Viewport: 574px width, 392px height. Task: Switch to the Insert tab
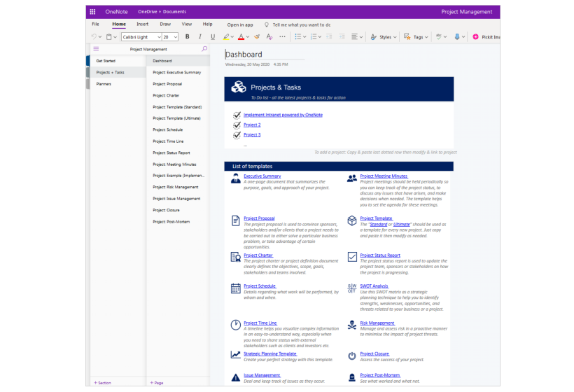pos(142,24)
